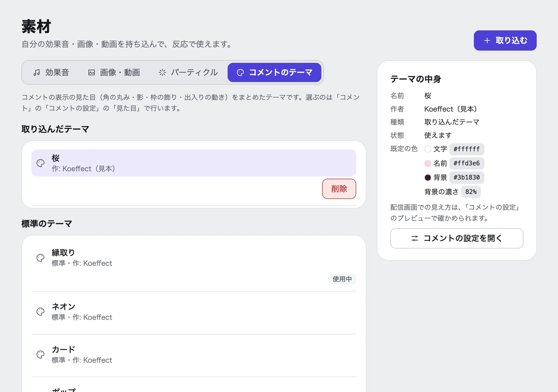Click the author value Koeffect（見本） in details
558x392 pixels.
click(x=451, y=109)
